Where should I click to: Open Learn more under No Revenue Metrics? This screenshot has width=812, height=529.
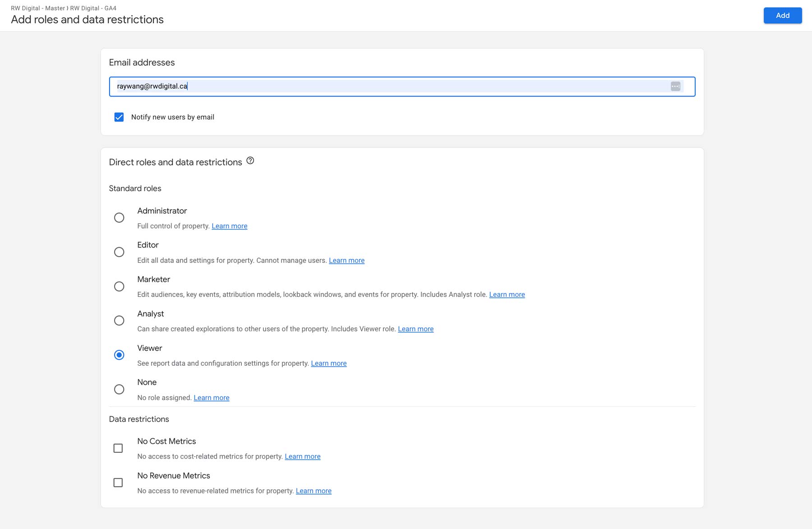314,491
